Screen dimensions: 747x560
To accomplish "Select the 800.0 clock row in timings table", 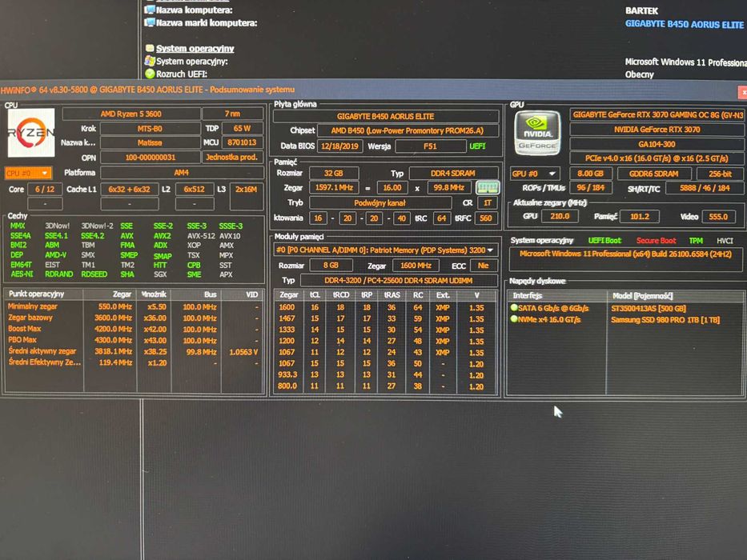I will (385, 386).
